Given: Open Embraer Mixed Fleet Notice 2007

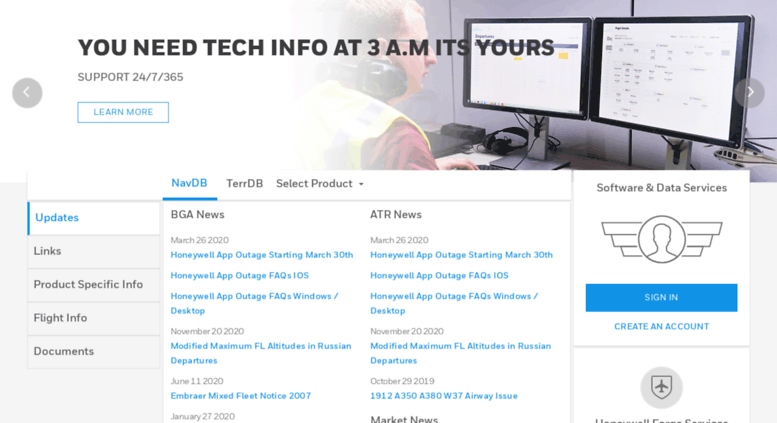Looking at the screenshot, I should point(241,396).
